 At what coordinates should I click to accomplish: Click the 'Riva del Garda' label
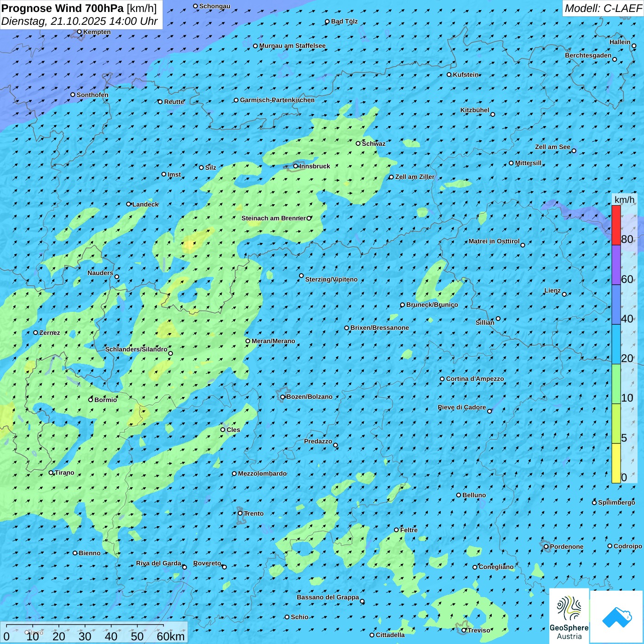pyautogui.click(x=159, y=563)
